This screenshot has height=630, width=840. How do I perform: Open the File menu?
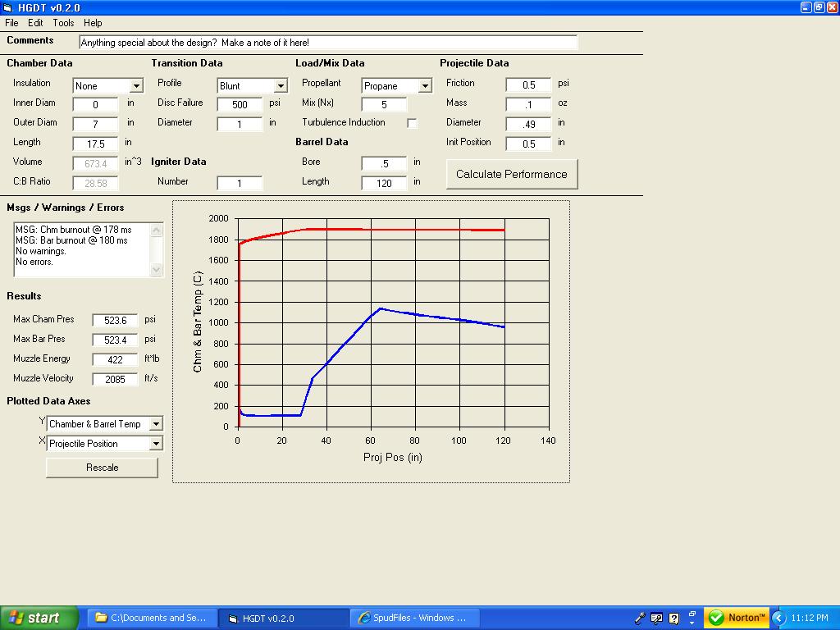[11, 23]
